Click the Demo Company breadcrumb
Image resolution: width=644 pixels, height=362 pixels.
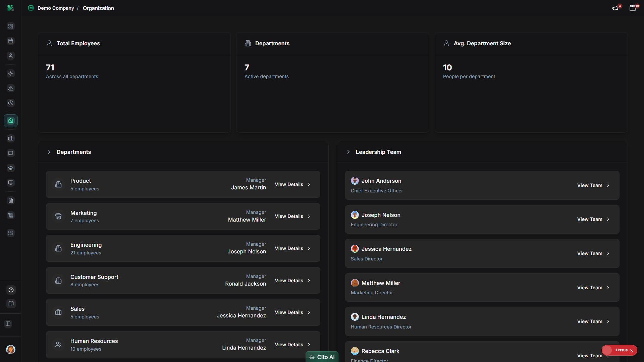pos(56,8)
